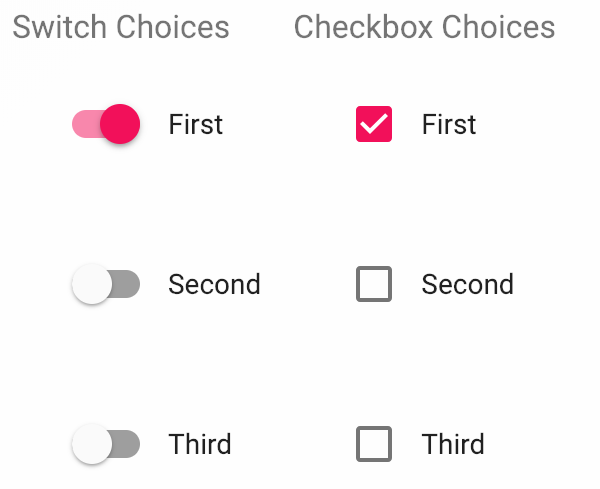This screenshot has height=489, width=600.
Task: Click the "Third" label beside the checkbox
Action: (453, 444)
